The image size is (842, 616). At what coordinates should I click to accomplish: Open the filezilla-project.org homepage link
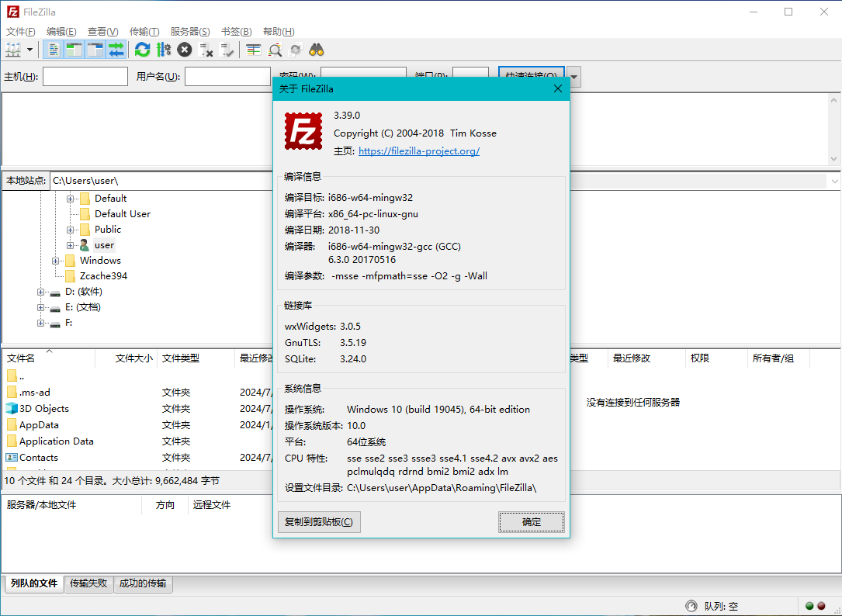point(419,151)
